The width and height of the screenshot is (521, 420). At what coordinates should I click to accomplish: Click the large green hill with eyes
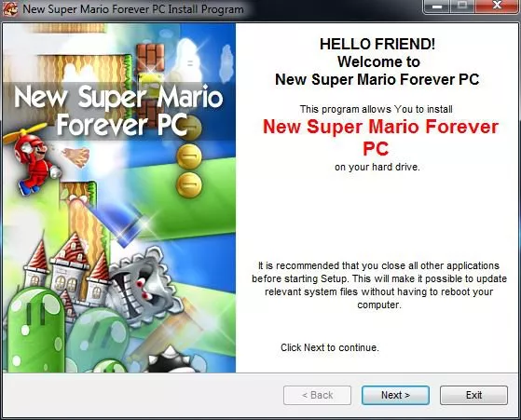point(34,331)
